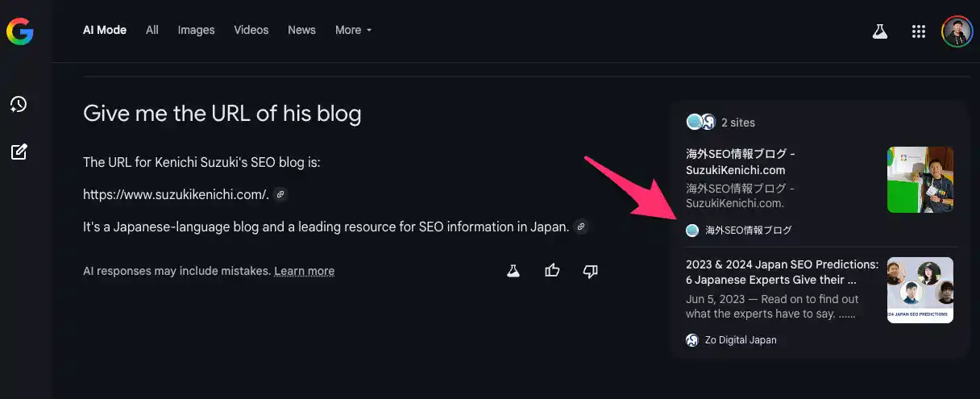The height and width of the screenshot is (399, 980).
Task: Open the 2023 & 2024 Japan SEO Predictions result
Action: pyautogui.click(x=782, y=272)
